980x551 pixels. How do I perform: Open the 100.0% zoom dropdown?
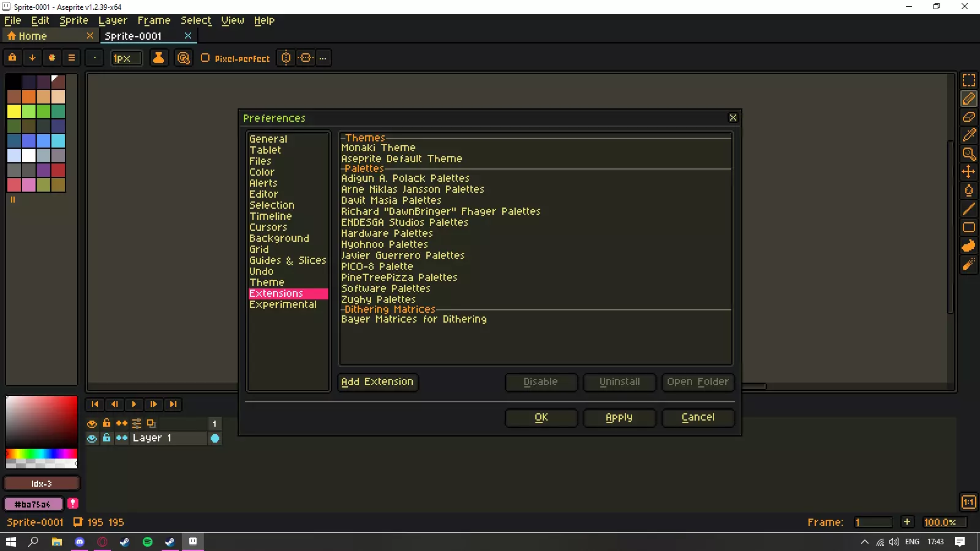pyautogui.click(x=944, y=522)
